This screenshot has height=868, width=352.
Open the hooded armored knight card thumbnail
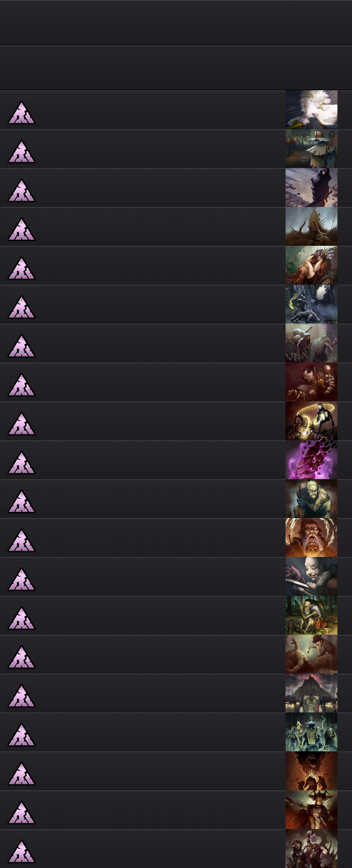tap(312, 188)
